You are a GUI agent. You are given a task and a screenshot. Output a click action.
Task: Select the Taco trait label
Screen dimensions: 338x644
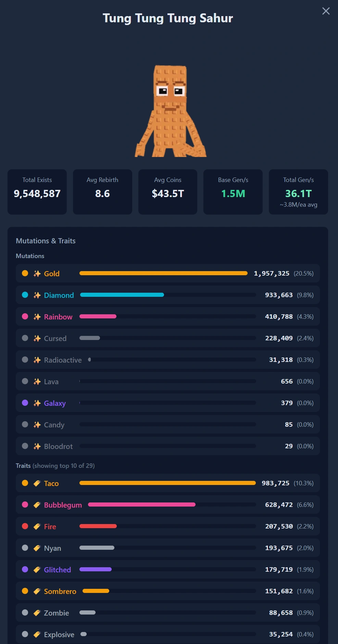51,483
